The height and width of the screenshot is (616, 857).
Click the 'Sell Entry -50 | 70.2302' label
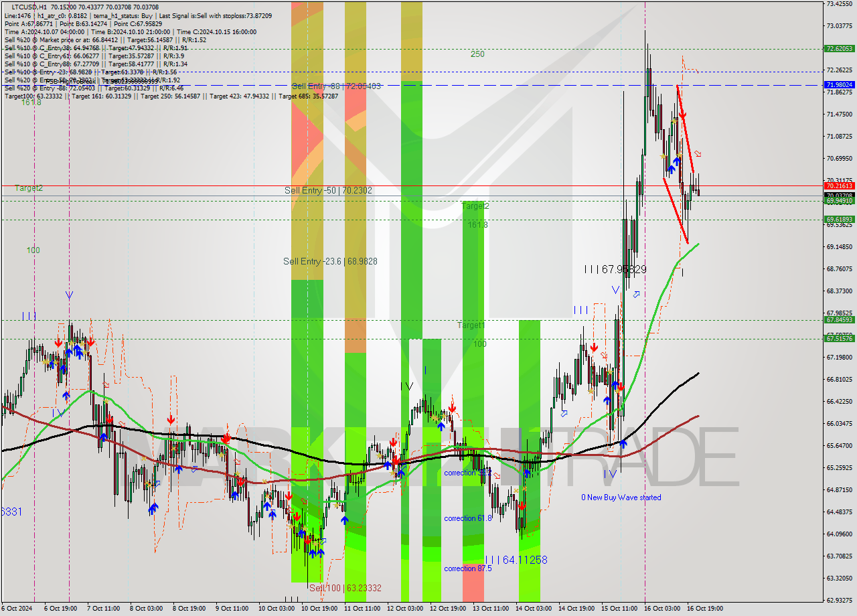328,190
